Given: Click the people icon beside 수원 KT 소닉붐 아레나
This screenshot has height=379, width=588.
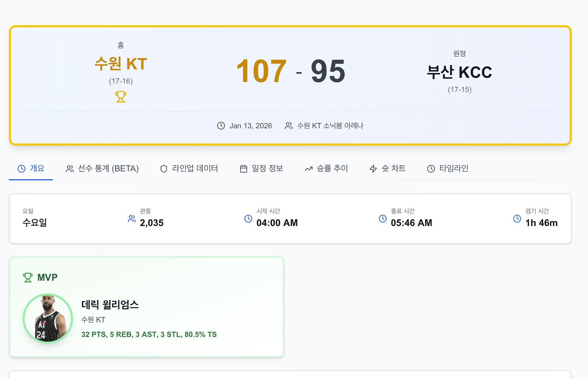Looking at the screenshot, I should pyautogui.click(x=288, y=126).
